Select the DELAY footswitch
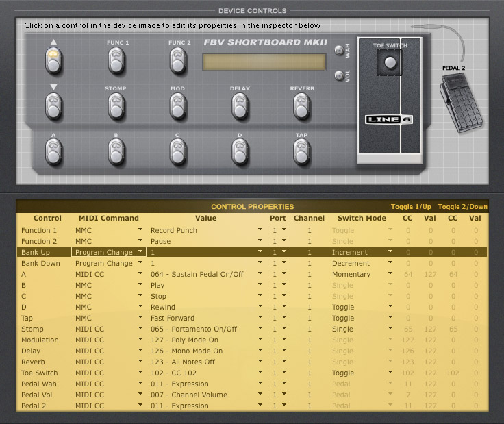The height and width of the screenshot is (424, 504). coord(240,106)
